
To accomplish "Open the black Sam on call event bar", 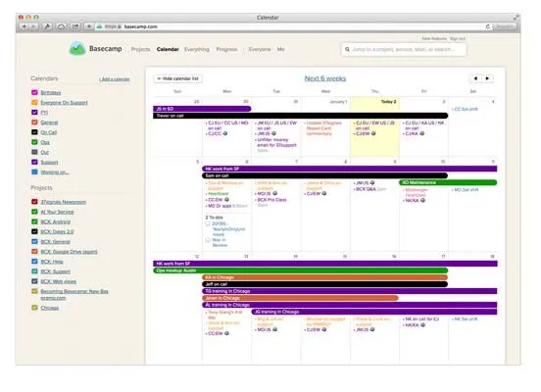I will (324, 175).
